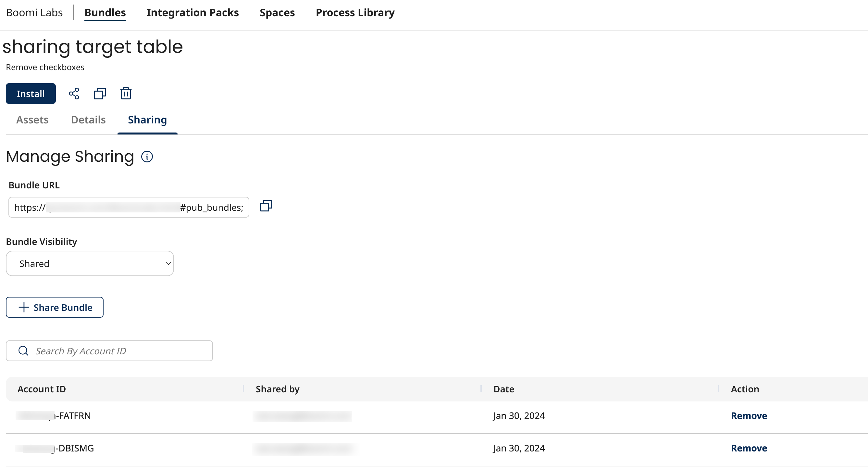Click the search magnifier icon

coord(23,351)
